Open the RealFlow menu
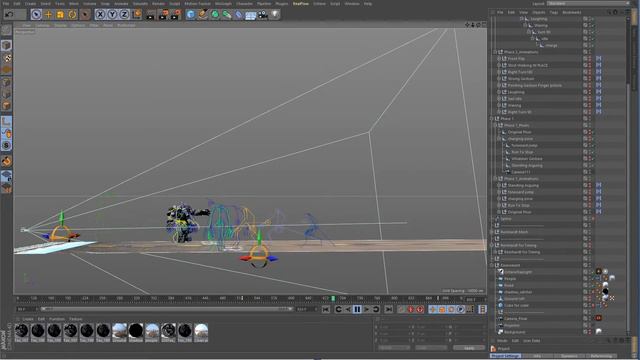 [301, 4]
